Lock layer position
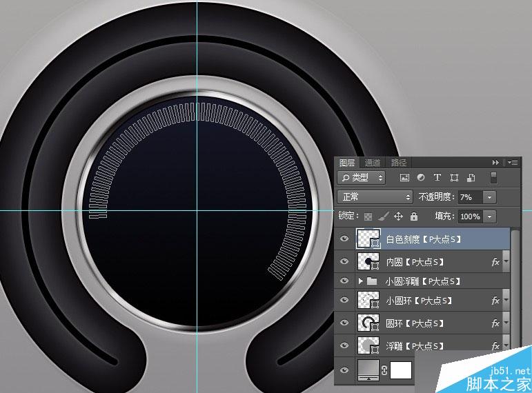The width and height of the screenshot is (532, 393). point(398,216)
